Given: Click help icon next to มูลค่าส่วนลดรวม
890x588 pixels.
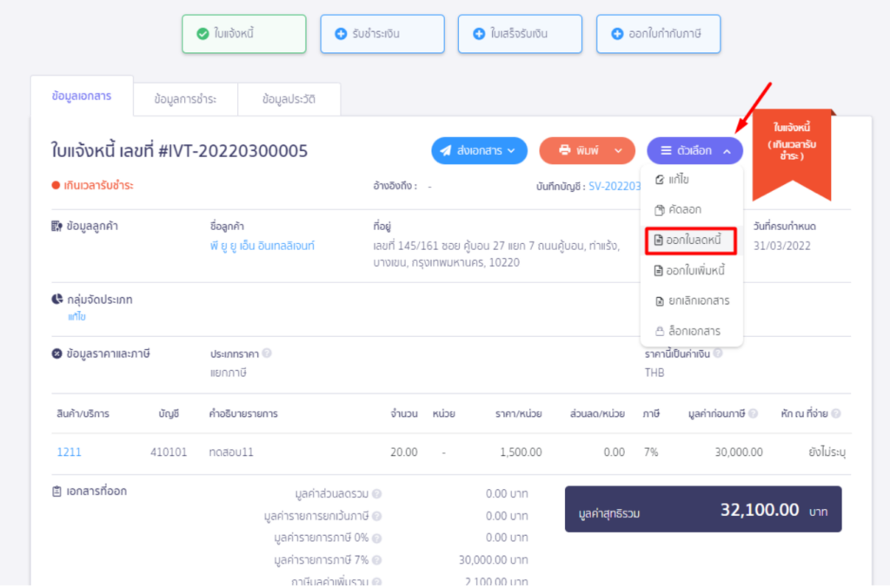Looking at the screenshot, I should coord(377,494).
